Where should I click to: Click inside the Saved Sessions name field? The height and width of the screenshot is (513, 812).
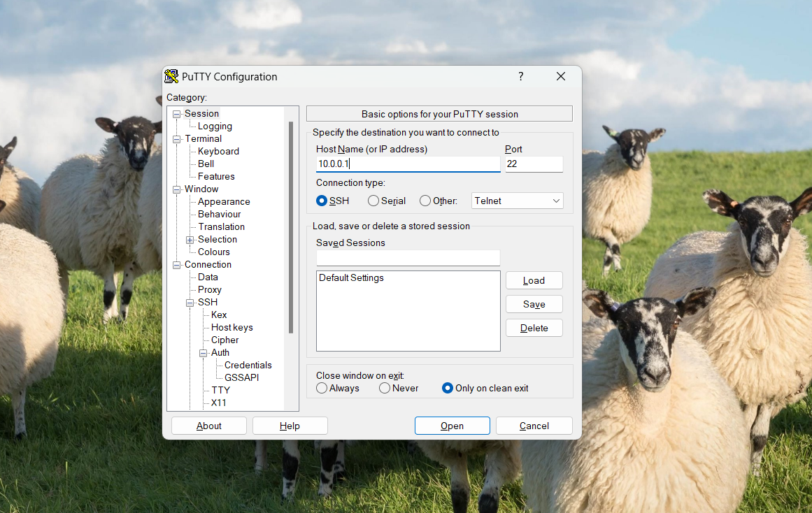[x=408, y=257]
